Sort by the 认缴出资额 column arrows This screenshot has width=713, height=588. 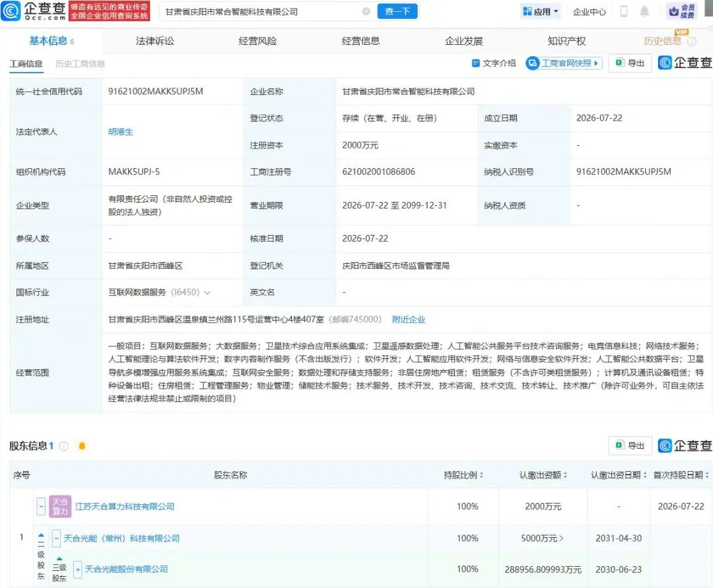[565, 475]
